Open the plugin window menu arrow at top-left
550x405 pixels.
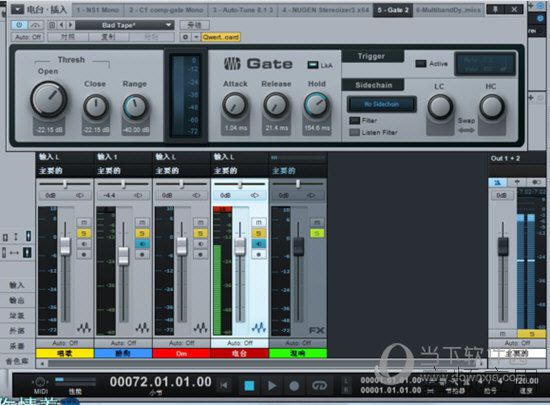click(x=17, y=9)
